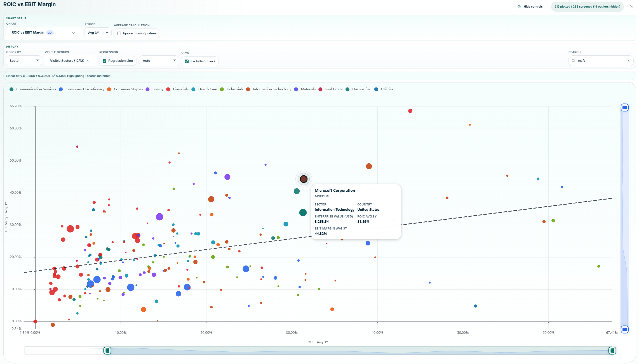The width and height of the screenshot is (639, 364).
Task: Toggle the Materials legend dot
Action: 296,89
